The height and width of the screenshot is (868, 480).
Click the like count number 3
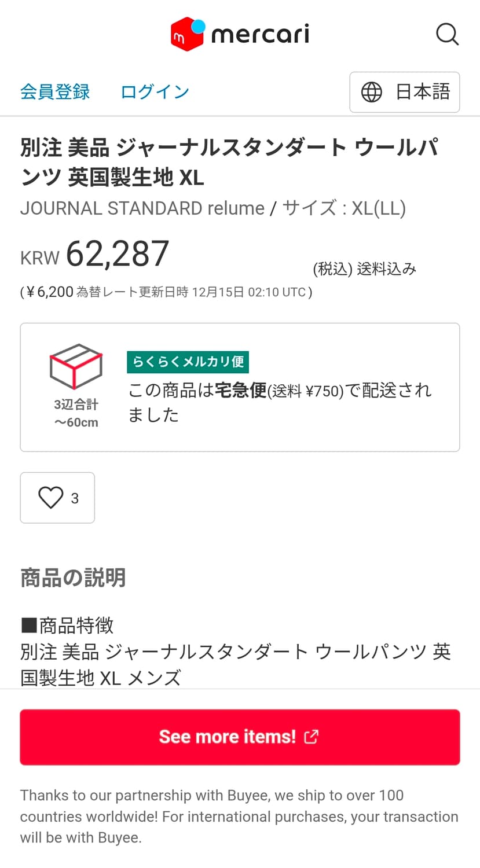pyautogui.click(x=75, y=498)
